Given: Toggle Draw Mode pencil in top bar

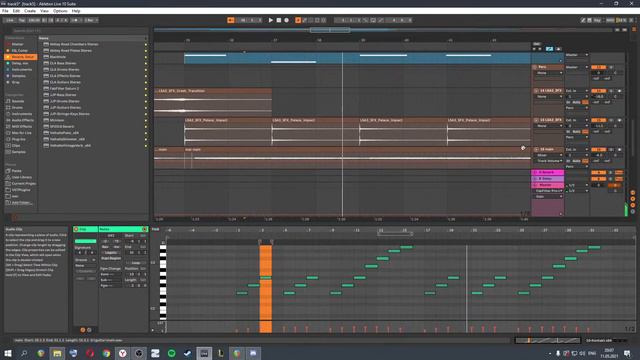Looking at the screenshot, I should (583, 20).
